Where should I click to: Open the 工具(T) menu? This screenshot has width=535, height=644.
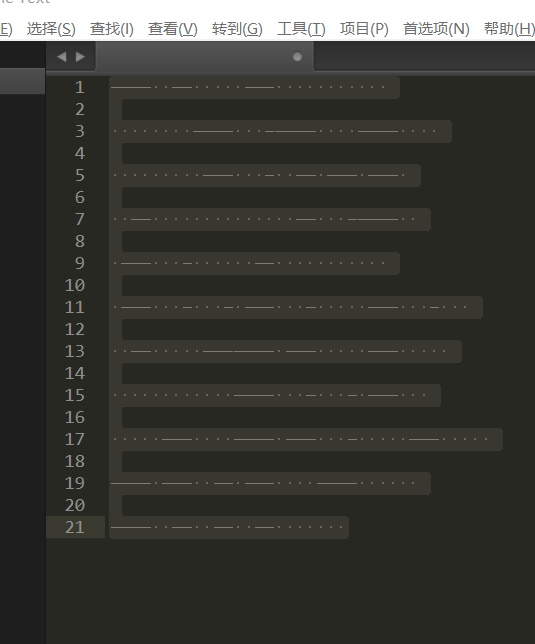[x=301, y=29]
